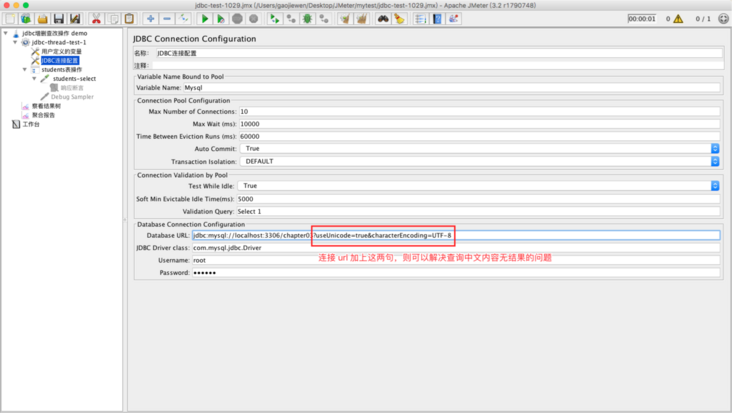This screenshot has height=413, width=732.
Task: Expand all nodes with plus icon
Action: pos(150,19)
